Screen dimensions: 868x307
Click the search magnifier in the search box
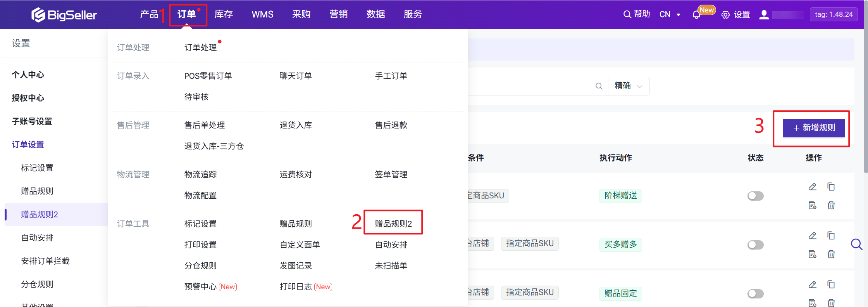click(x=599, y=86)
